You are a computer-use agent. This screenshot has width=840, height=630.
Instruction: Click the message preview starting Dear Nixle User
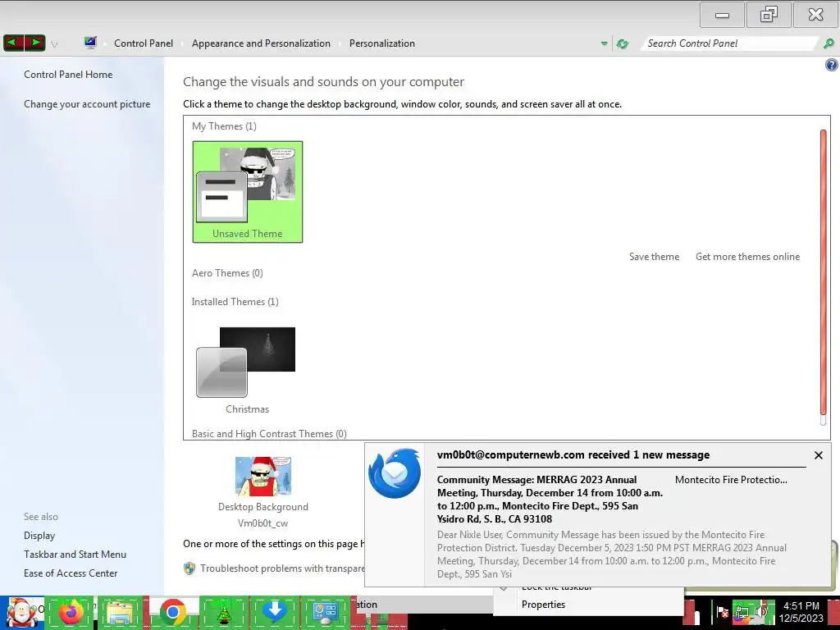612,555
